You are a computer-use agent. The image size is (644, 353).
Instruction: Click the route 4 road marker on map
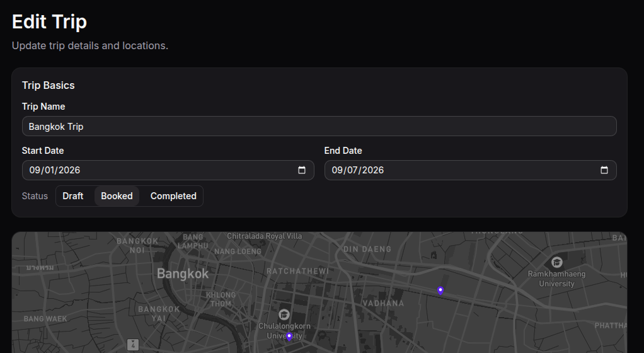point(133,344)
